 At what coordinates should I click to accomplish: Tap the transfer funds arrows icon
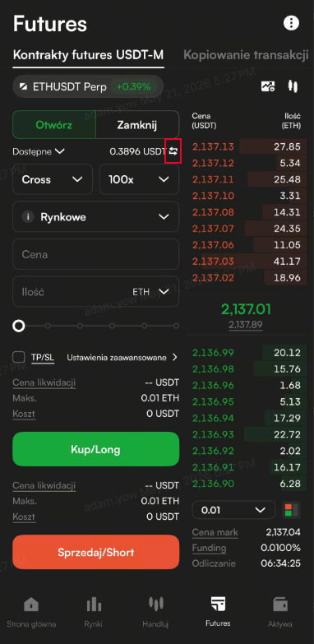(x=173, y=151)
